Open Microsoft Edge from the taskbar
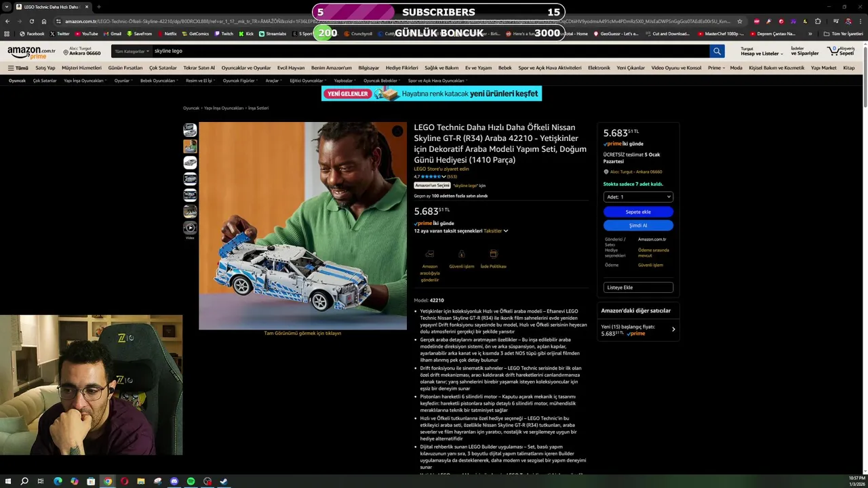The height and width of the screenshot is (488, 868). coord(58,481)
